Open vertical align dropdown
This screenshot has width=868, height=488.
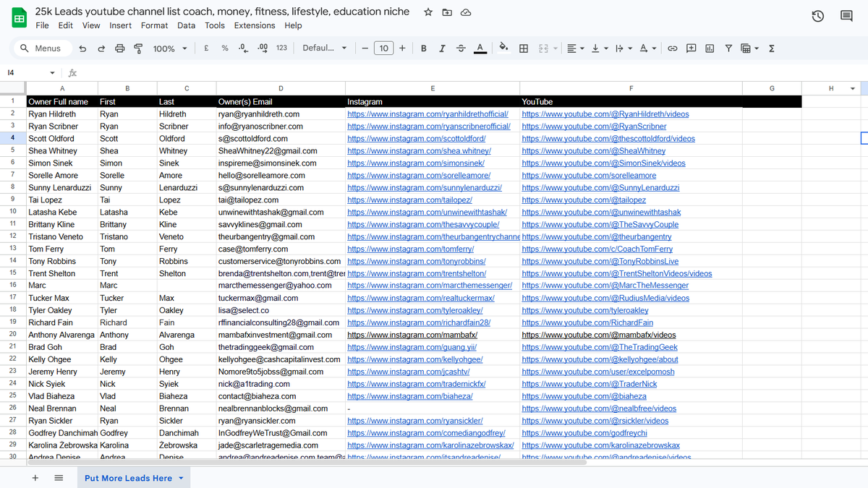599,48
